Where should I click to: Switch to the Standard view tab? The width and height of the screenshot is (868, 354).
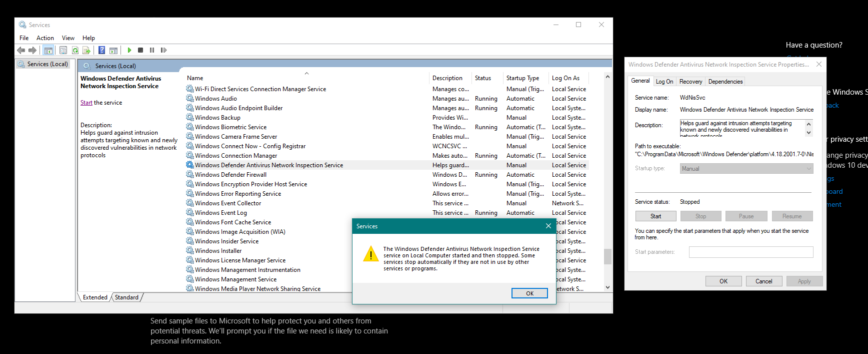point(126,297)
